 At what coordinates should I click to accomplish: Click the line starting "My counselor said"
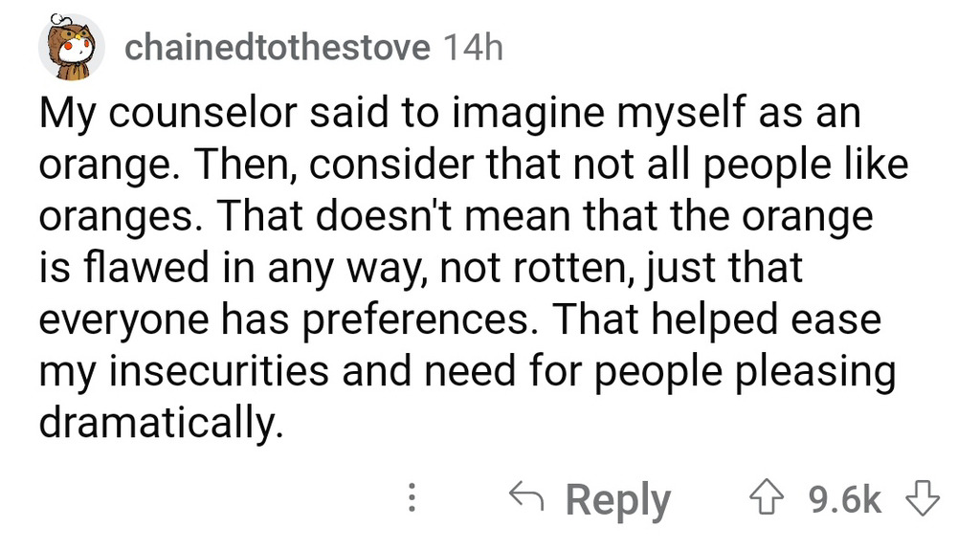click(449, 114)
